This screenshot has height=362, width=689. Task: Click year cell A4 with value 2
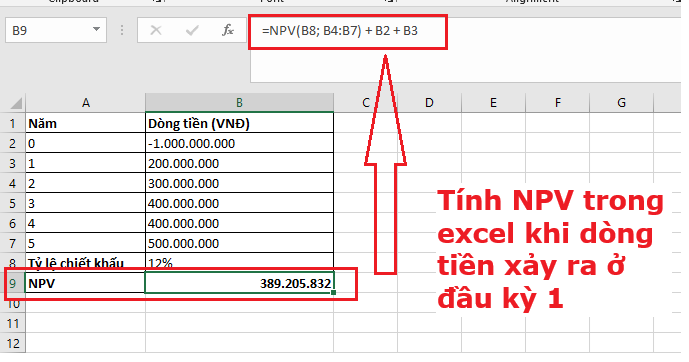point(86,183)
